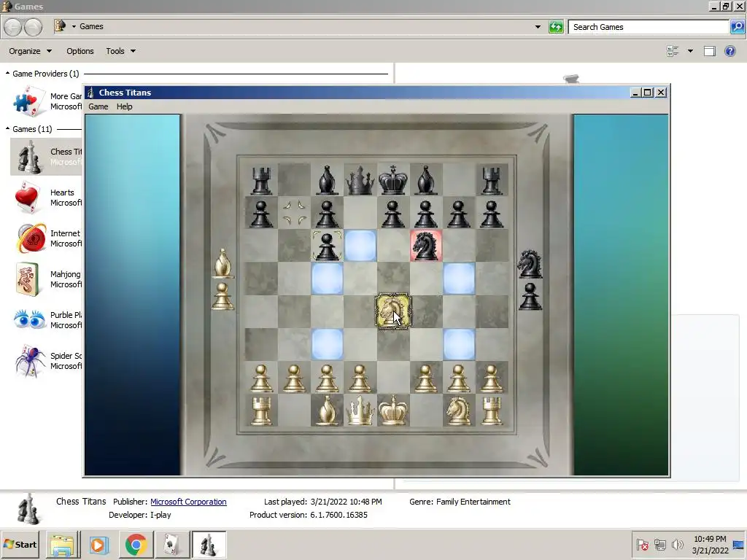Select the Spider Solitaire icon
This screenshot has width=747, height=560.
coord(29,361)
